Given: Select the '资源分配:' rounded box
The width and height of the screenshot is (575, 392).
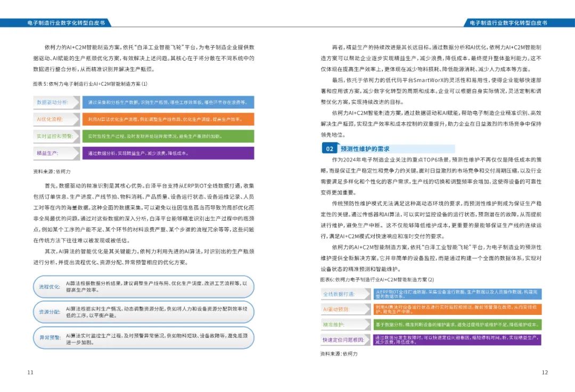Looking at the screenshot, I should tap(143, 312).
